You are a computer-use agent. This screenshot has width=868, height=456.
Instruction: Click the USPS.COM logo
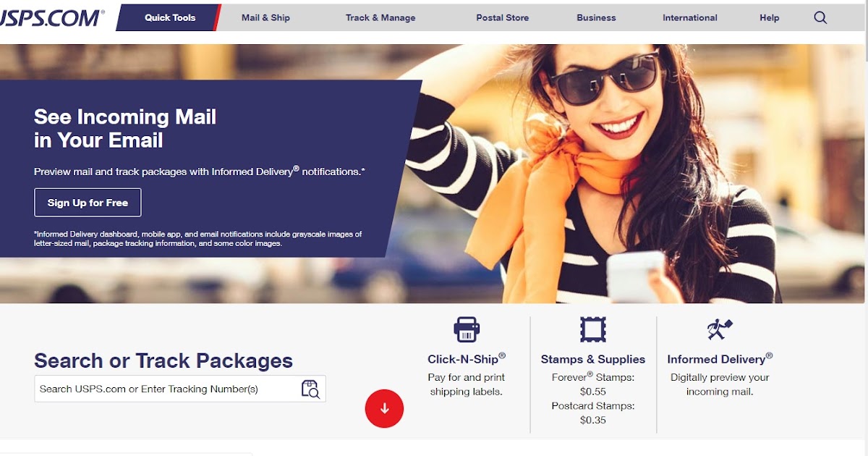coord(52,17)
